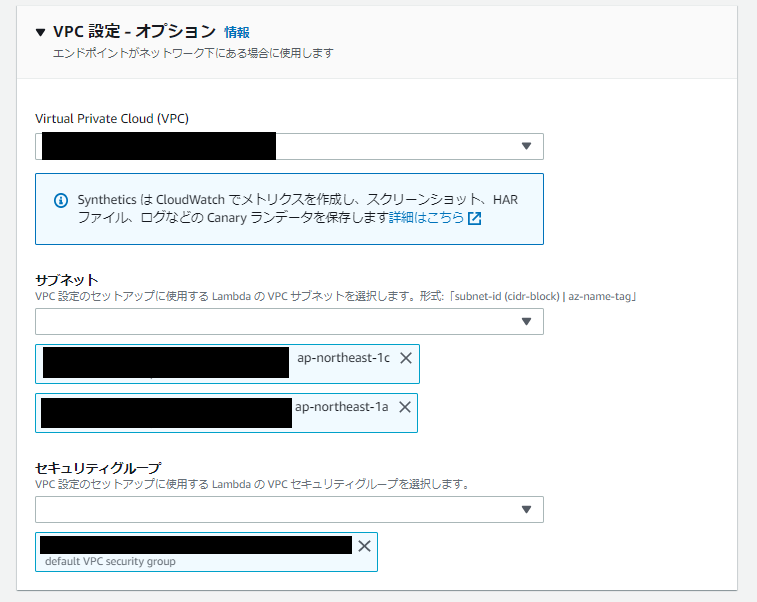
Task: Collapse the VPC 設定 - オプション section
Action: coord(41,32)
